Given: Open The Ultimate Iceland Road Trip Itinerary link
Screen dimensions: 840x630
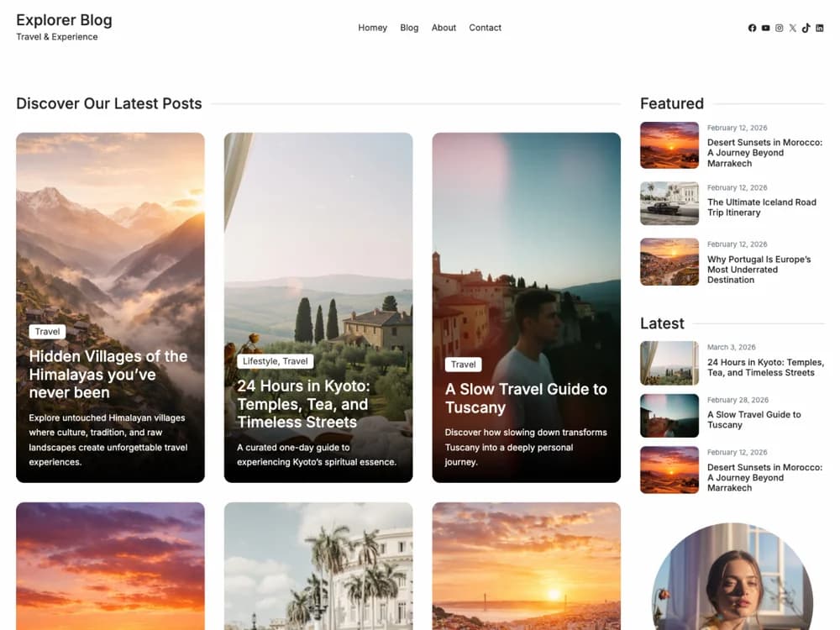Looking at the screenshot, I should [762, 207].
